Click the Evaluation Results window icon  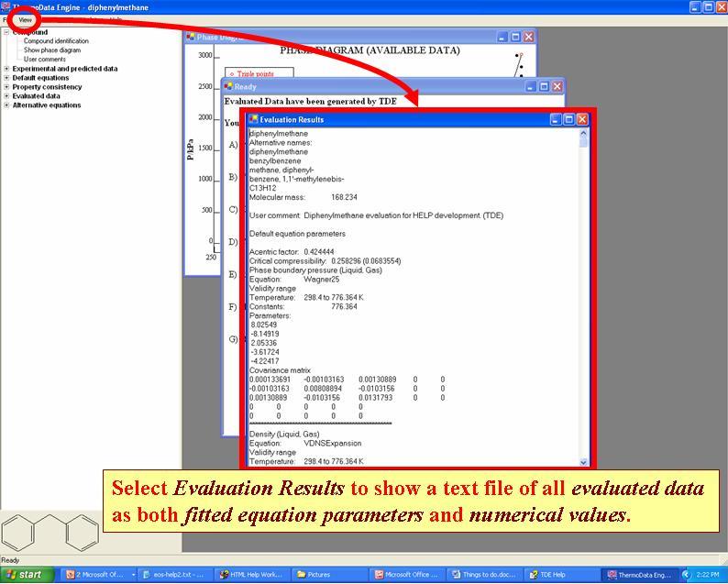pyautogui.click(x=253, y=119)
